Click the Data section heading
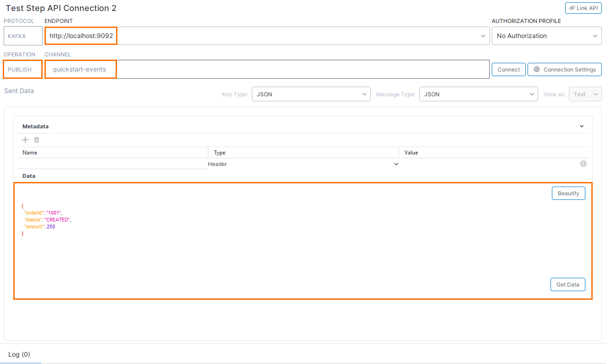This screenshot has width=606, height=364. click(x=29, y=176)
